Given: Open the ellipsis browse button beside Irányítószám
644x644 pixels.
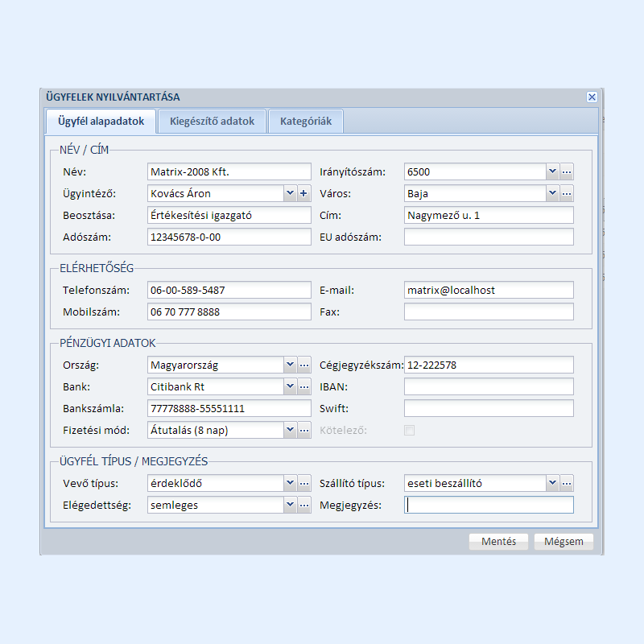Looking at the screenshot, I should (567, 171).
